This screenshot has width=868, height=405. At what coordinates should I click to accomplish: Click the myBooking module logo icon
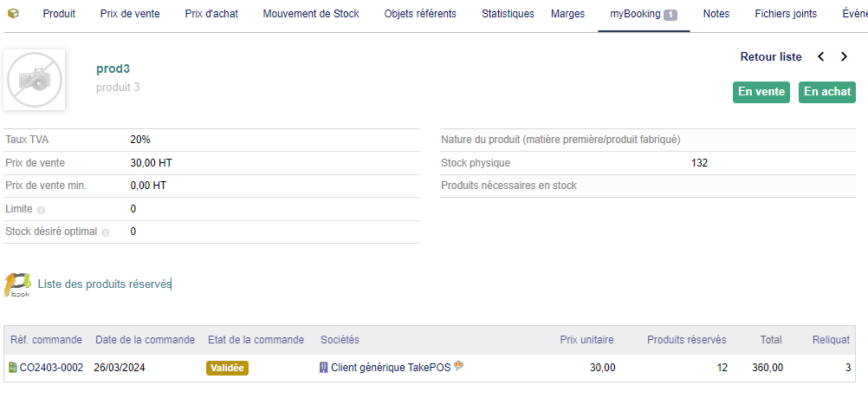click(17, 284)
